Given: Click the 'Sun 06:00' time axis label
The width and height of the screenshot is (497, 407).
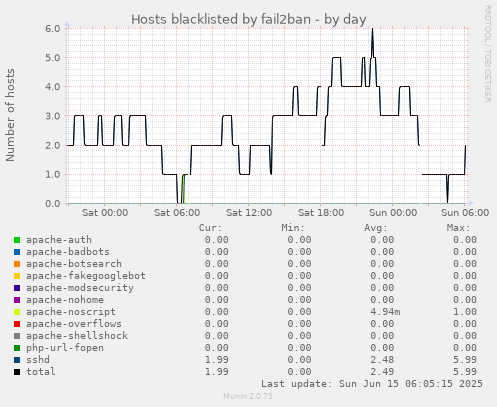Looking at the screenshot, I should pyautogui.click(x=465, y=213).
